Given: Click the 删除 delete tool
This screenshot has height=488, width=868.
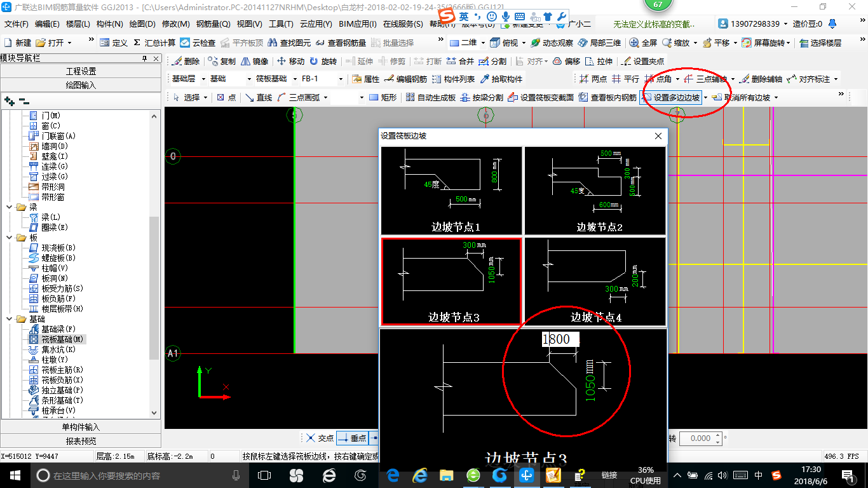Looking at the screenshot, I should coord(185,61).
